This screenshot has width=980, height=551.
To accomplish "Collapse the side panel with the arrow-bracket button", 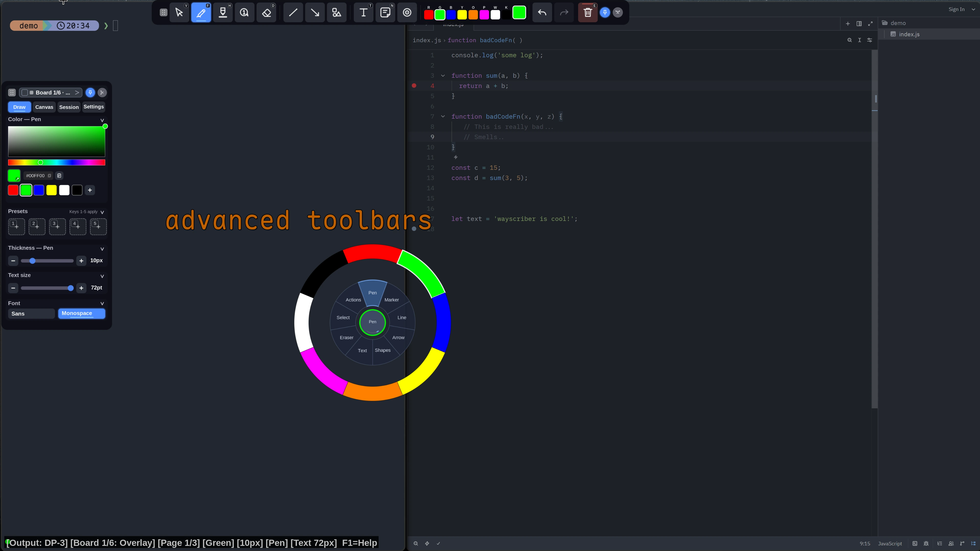I will (102, 92).
